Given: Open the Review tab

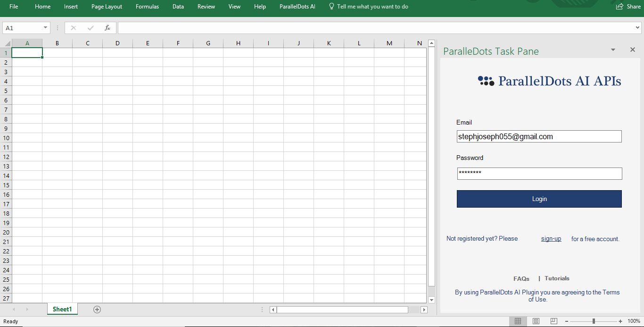Looking at the screenshot, I should click(206, 7).
